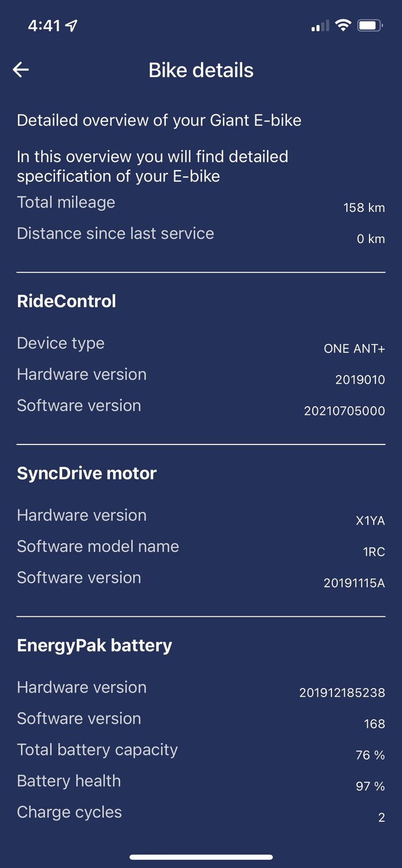Tap the Bike details page title
The image size is (402, 868).
coord(201,70)
